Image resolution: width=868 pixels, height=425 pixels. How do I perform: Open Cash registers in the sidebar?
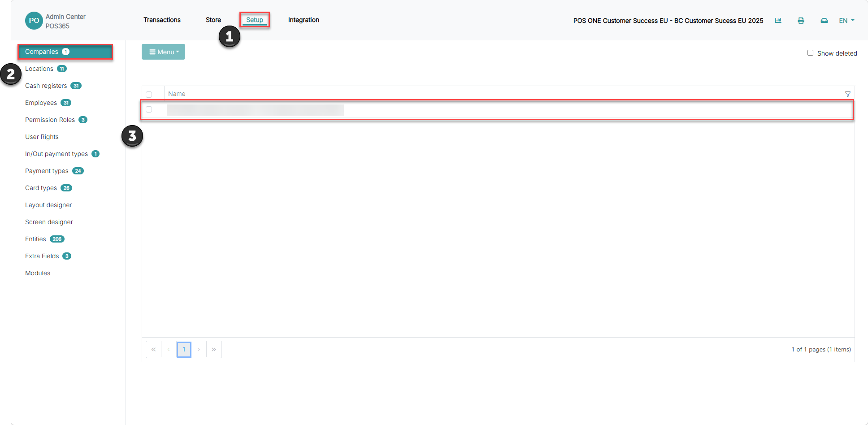pyautogui.click(x=46, y=86)
